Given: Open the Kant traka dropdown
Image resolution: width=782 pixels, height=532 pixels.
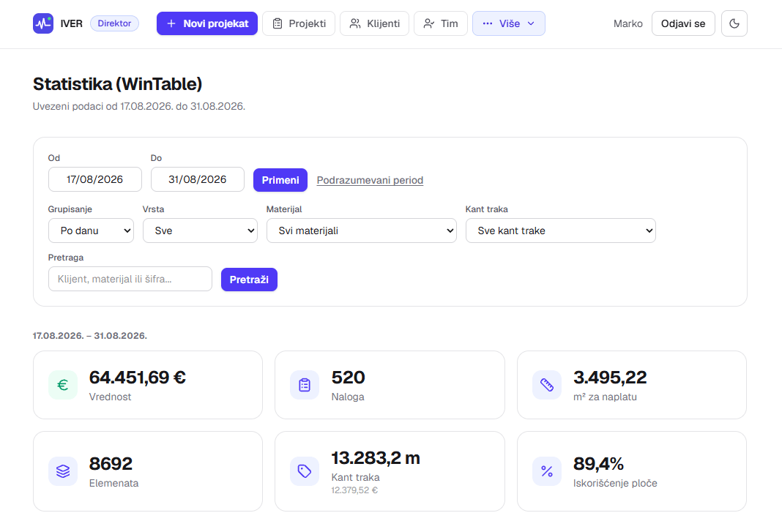Looking at the screenshot, I should pos(561,231).
